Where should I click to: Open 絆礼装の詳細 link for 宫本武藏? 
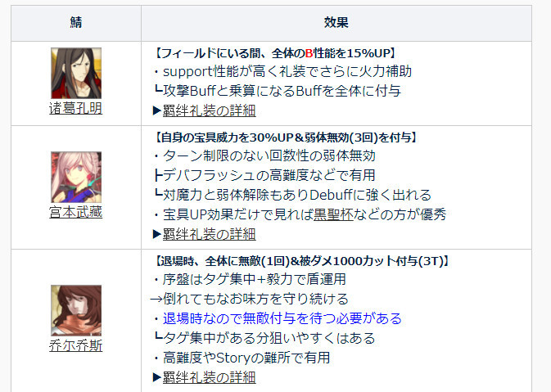pos(209,234)
